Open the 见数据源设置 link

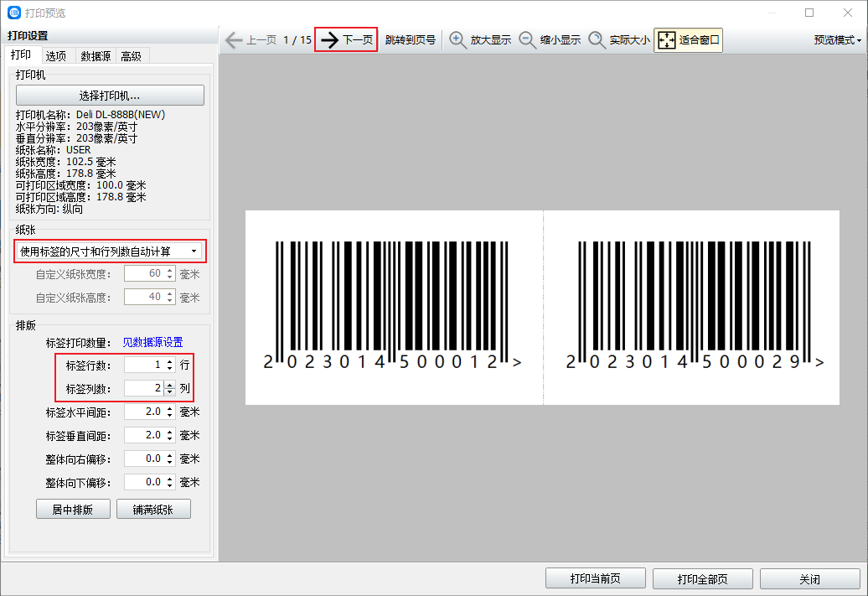152,342
